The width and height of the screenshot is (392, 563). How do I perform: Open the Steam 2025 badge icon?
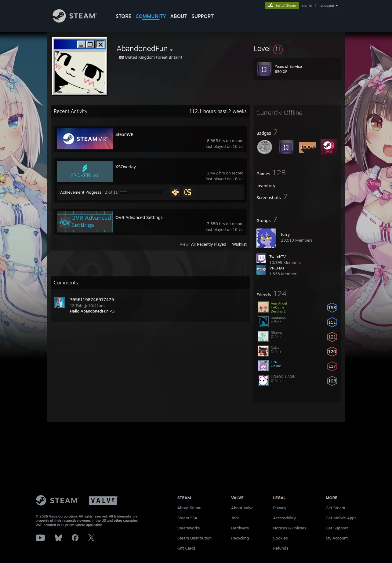[x=328, y=147]
